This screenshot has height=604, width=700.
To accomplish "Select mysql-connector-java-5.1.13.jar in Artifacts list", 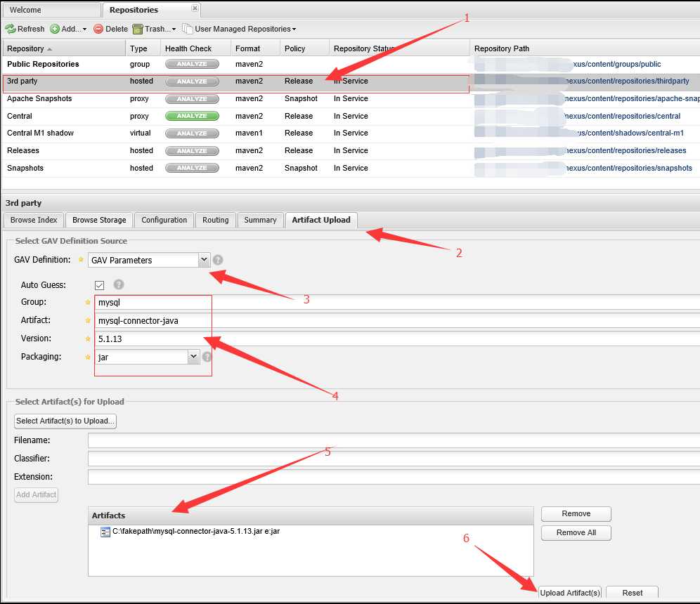I will [x=196, y=531].
